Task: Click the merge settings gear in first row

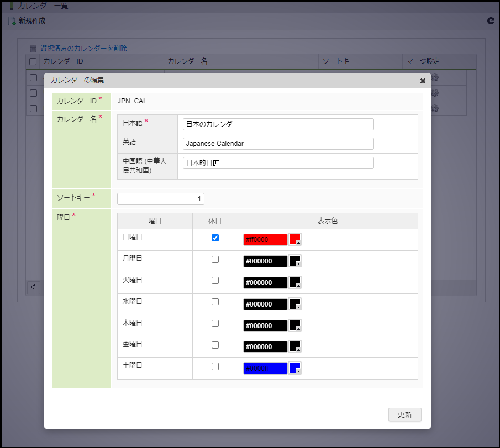Action: click(x=434, y=78)
